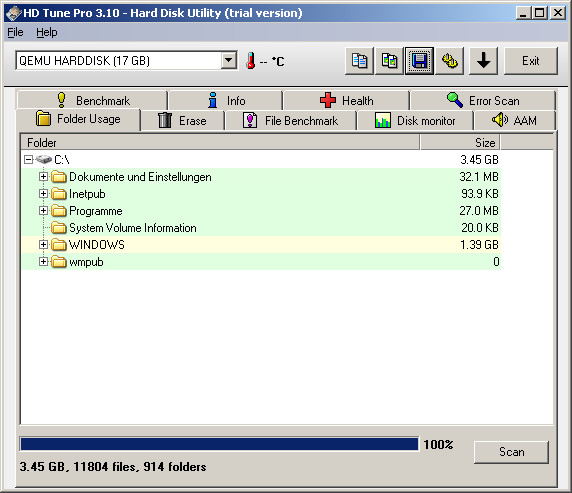Click the wmpub folder icon
This screenshot has height=493, width=572.
pyautogui.click(x=59, y=262)
